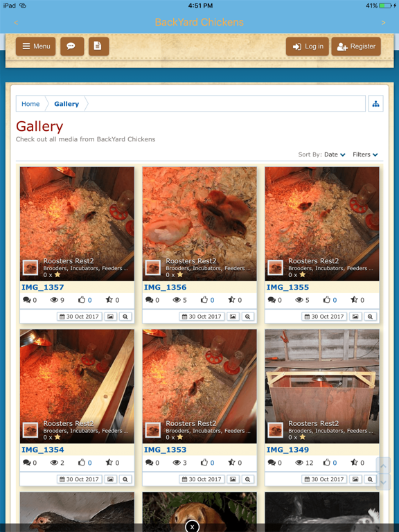399x532 pixels.
Task: Go back with the left arrow in title bar
Action: click(16, 23)
